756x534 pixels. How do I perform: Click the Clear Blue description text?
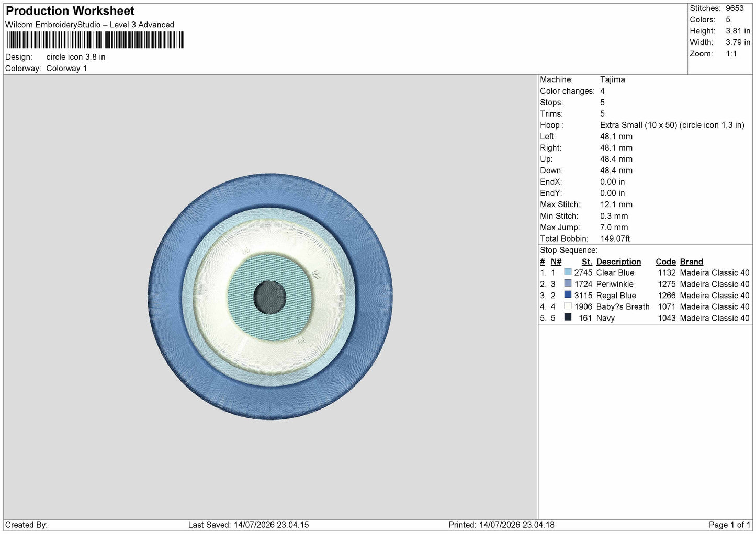click(x=615, y=272)
